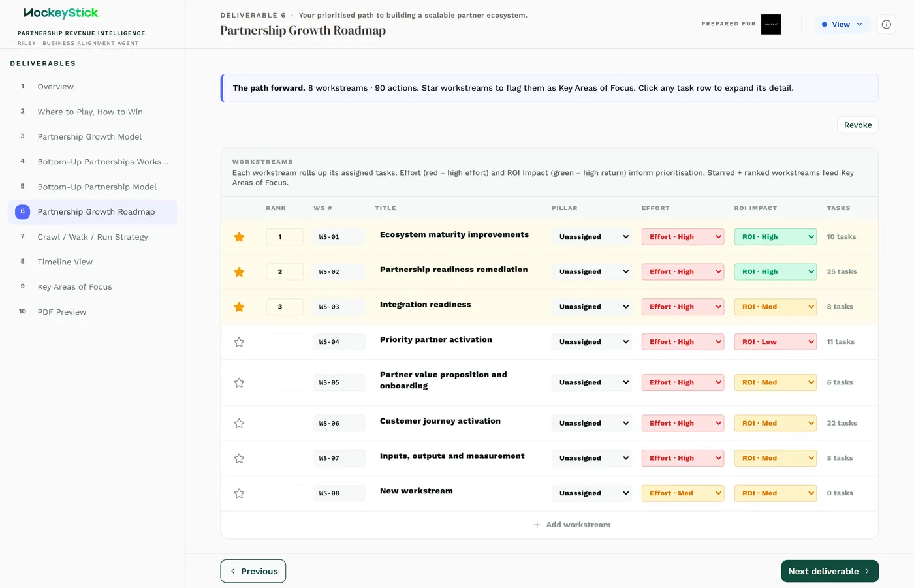The image size is (914, 588).
Task: Unstar the Ecosystem maturity improvements workstream
Action: 239,237
